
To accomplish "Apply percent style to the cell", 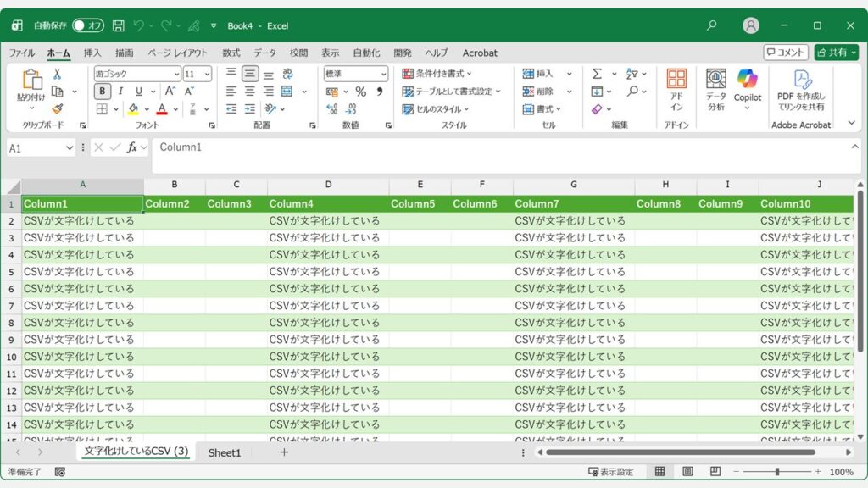I will pyautogui.click(x=362, y=91).
